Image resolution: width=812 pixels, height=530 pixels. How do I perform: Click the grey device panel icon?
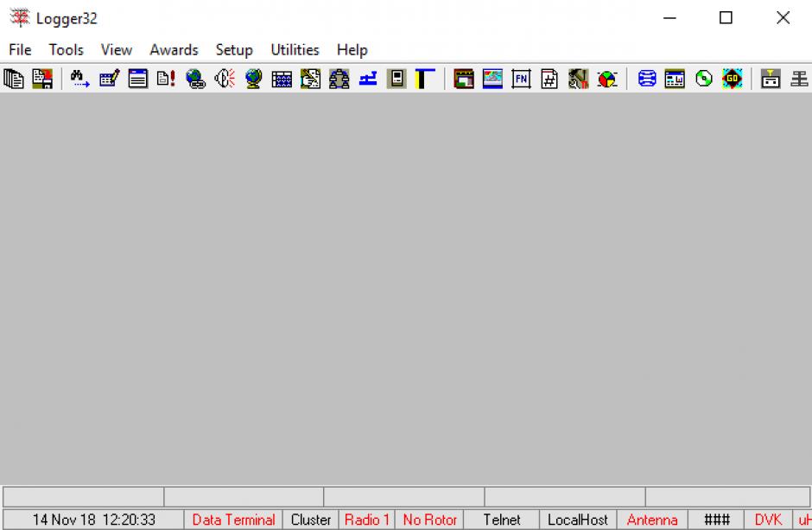[396, 79]
